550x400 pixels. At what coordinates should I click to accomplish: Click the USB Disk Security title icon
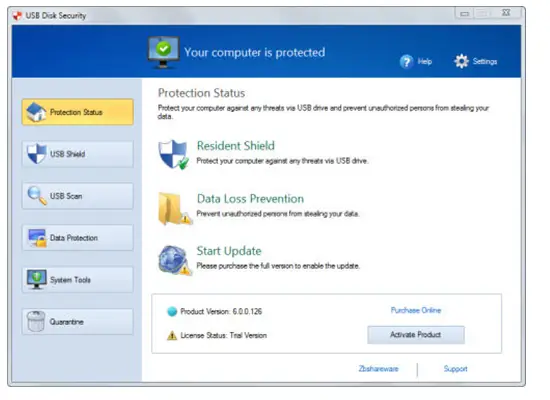pos(16,16)
